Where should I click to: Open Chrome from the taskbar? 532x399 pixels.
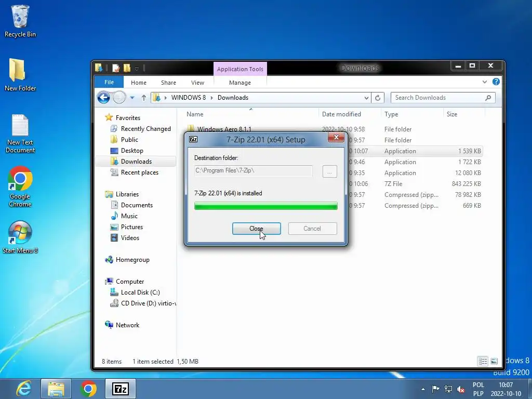(x=88, y=389)
